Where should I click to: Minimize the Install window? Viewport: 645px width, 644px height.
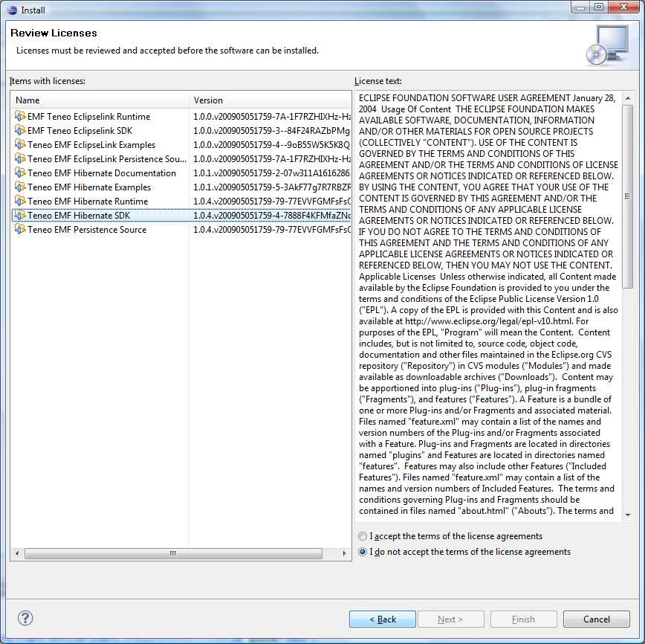581,7
